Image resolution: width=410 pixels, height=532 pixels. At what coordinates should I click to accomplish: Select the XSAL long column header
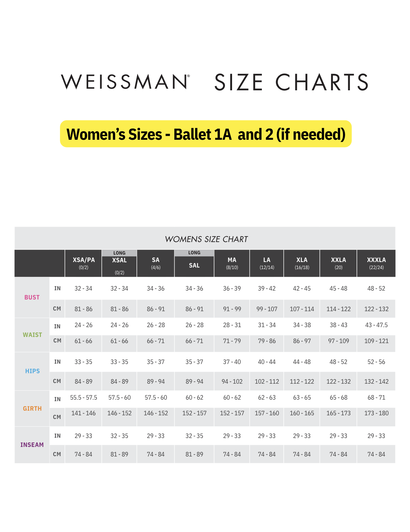click(x=119, y=263)
